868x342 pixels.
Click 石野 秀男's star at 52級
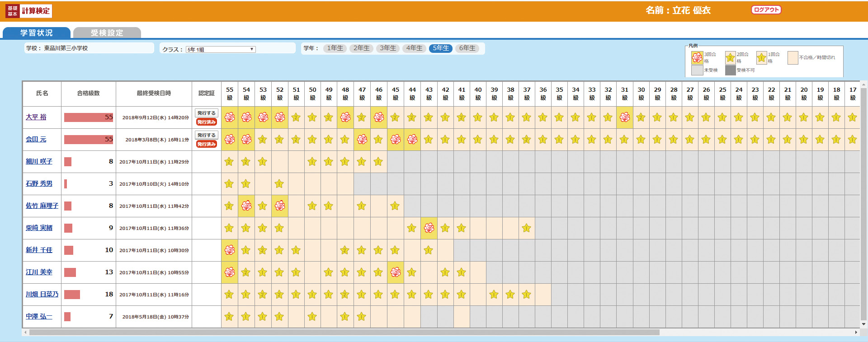279,184
